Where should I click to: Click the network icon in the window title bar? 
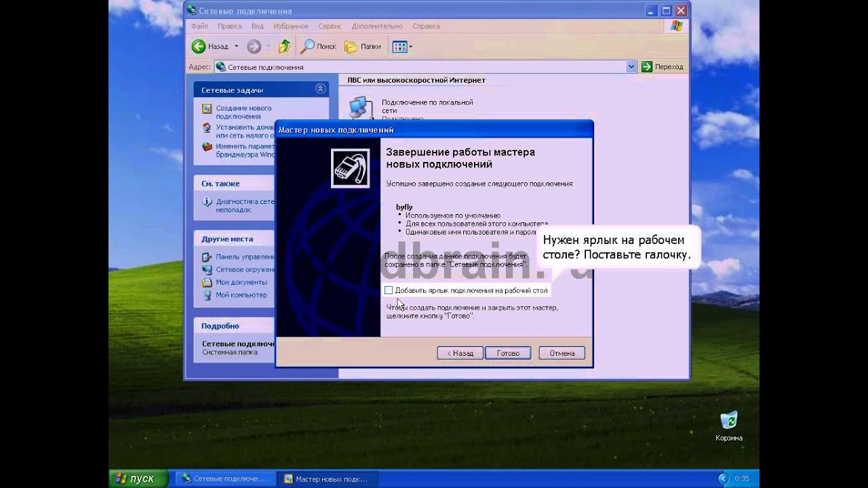tap(192, 10)
